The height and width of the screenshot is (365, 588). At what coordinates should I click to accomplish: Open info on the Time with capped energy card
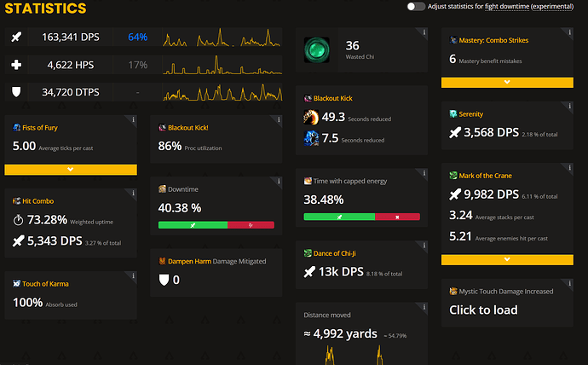pyautogui.click(x=424, y=173)
